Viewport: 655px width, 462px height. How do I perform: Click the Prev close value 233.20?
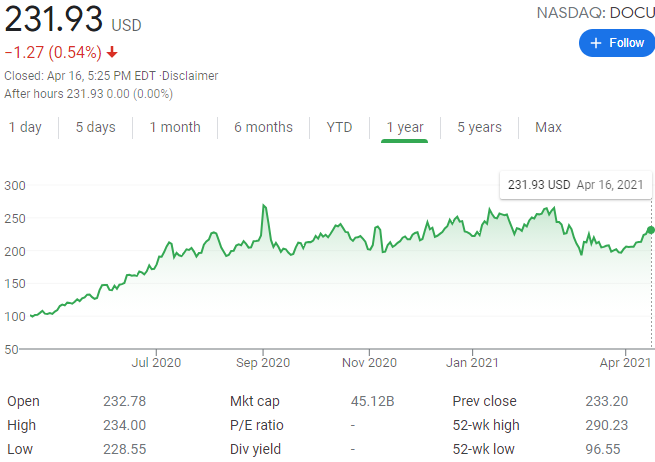point(607,401)
